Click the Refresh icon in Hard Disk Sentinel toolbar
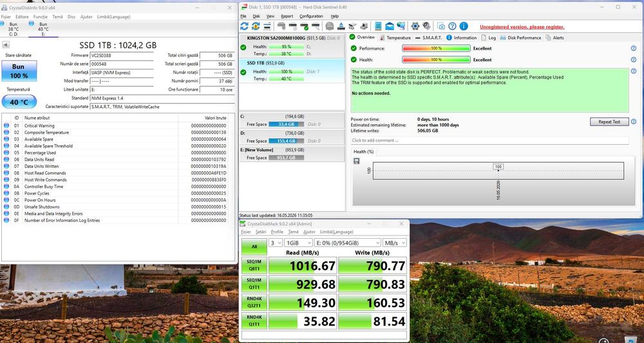 pos(244,26)
